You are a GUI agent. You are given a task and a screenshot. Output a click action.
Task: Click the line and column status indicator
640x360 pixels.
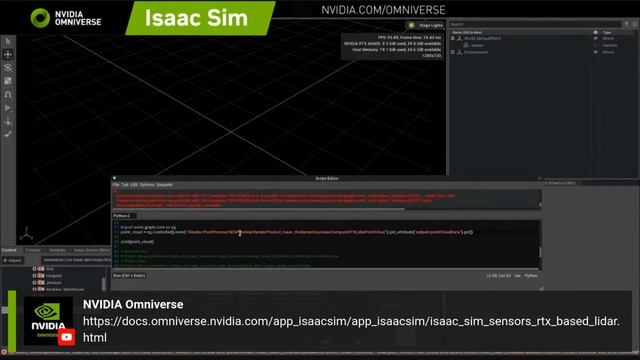point(498,276)
